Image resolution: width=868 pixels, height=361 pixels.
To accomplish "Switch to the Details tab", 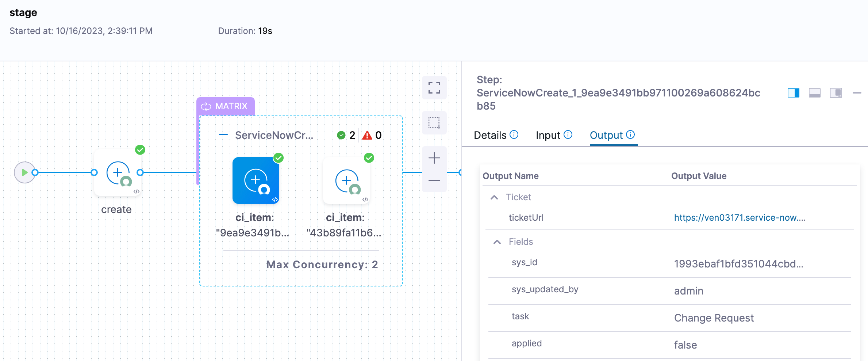I will tap(490, 135).
